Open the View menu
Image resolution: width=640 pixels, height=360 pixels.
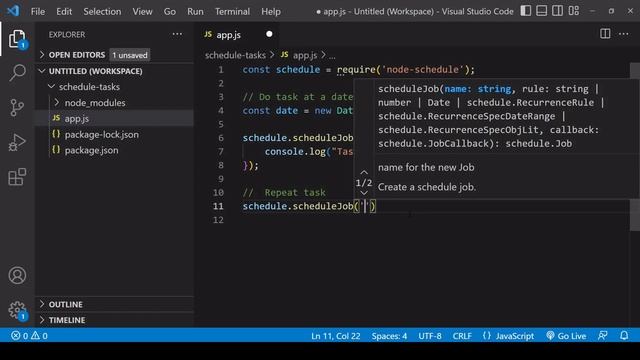(142, 11)
